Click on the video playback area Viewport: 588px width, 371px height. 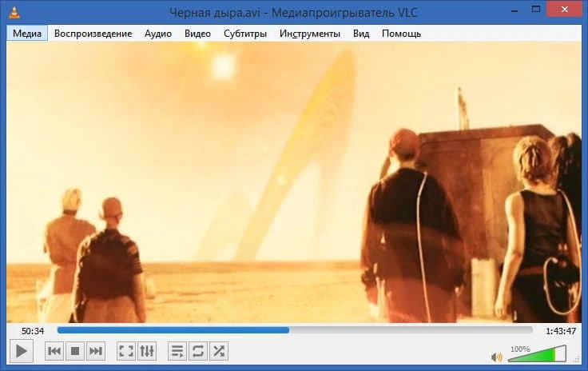(294, 182)
